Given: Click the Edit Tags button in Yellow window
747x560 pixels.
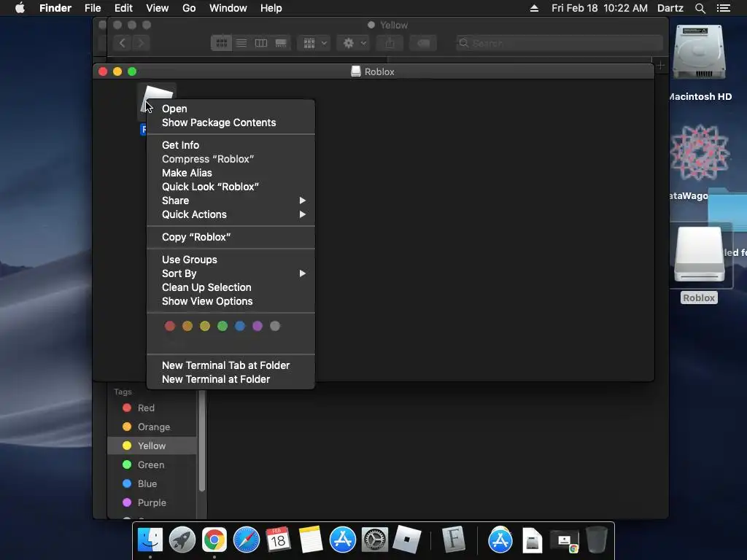Looking at the screenshot, I should [423, 43].
